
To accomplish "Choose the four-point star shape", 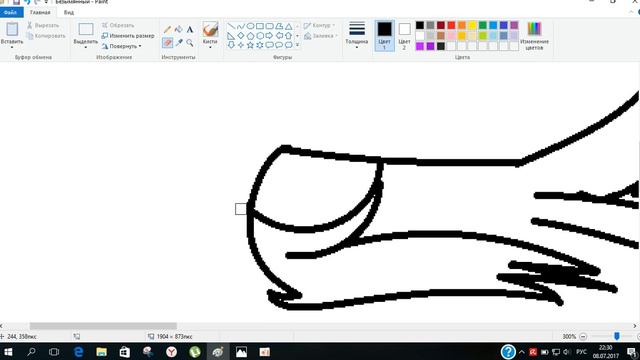I will click(x=241, y=45).
